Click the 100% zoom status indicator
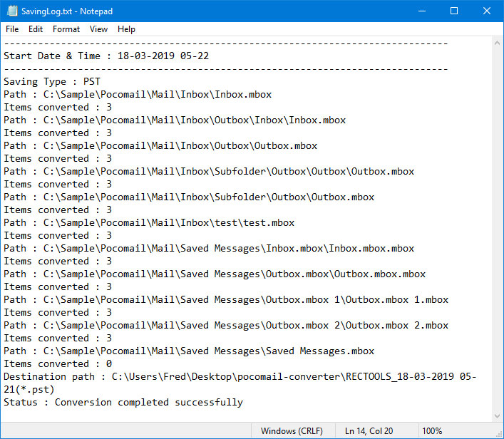 (432, 430)
